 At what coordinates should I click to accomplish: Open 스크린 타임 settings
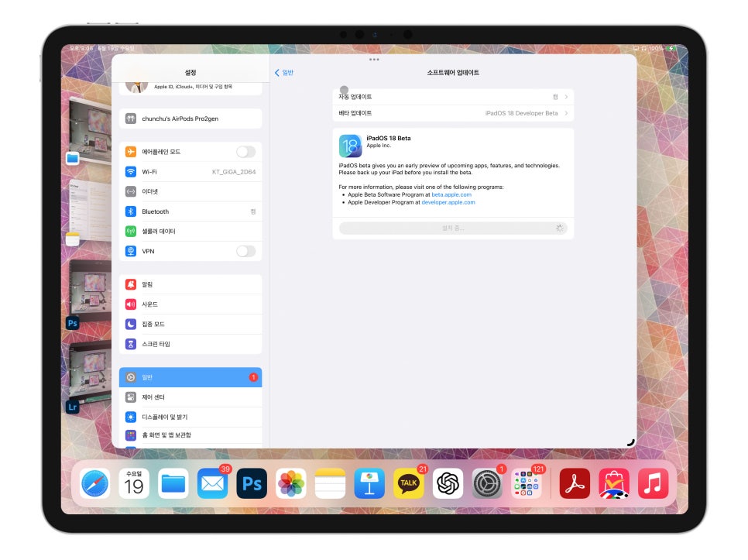(x=190, y=344)
